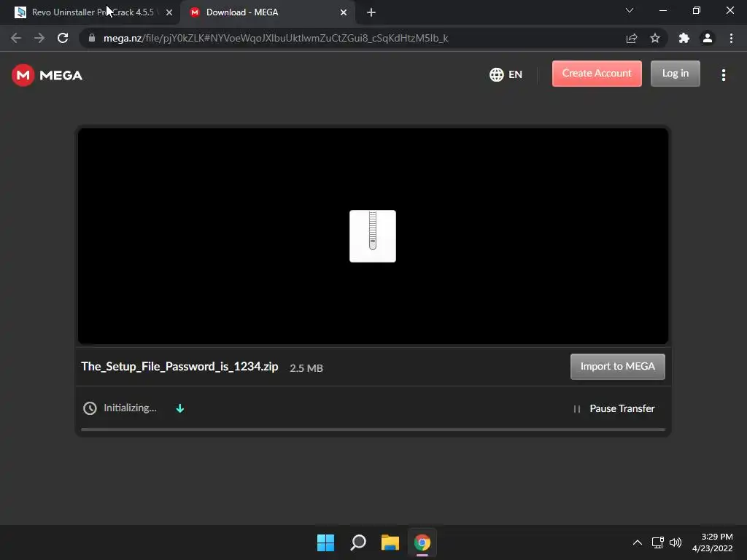Open the language selector globe EN
The height and width of the screenshot is (560, 747).
click(506, 75)
